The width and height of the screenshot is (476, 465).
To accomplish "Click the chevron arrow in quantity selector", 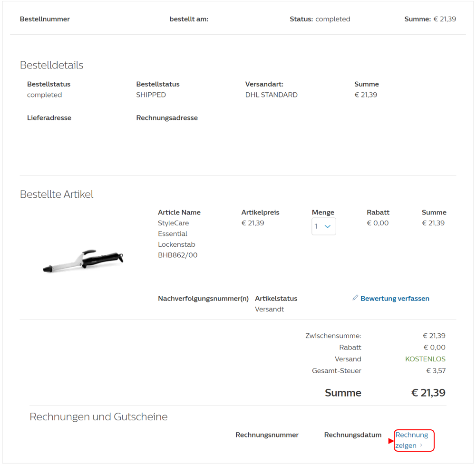I will tap(328, 227).
